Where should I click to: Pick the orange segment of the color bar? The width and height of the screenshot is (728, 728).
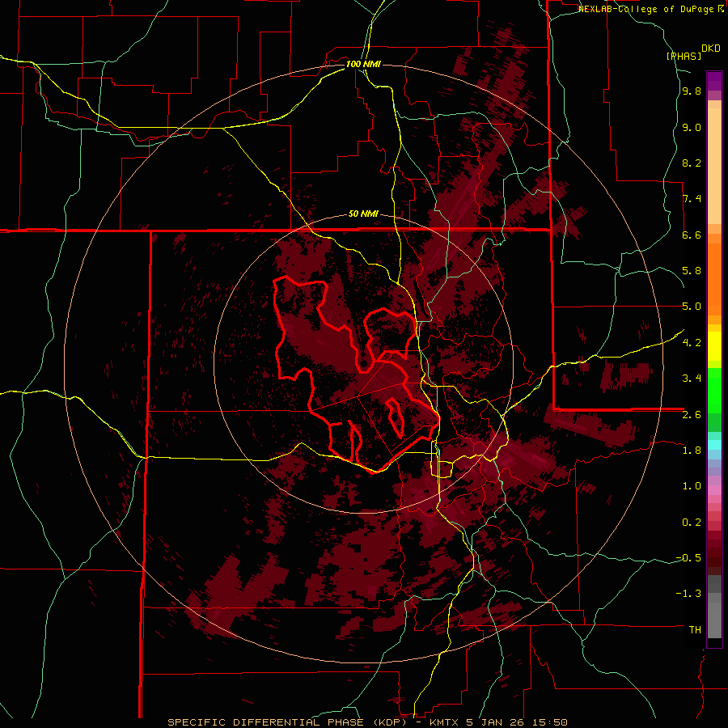(x=714, y=278)
